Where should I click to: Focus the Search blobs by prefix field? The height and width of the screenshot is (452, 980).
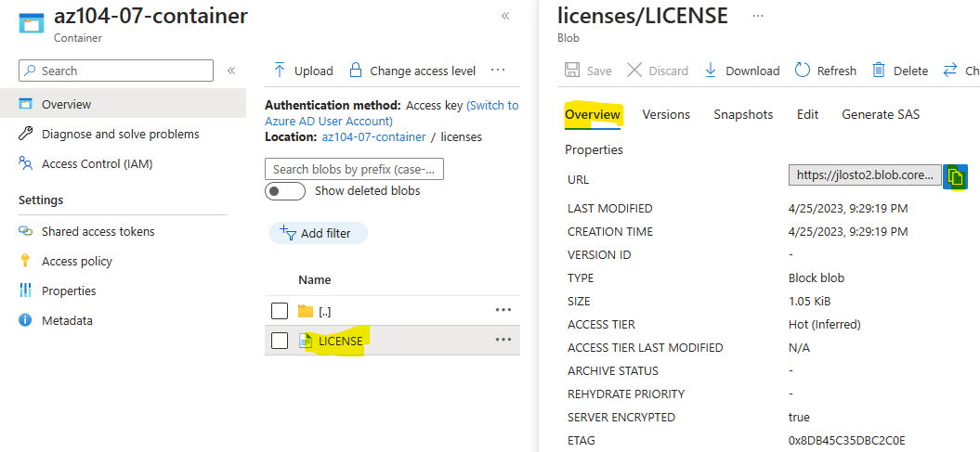[354, 169]
